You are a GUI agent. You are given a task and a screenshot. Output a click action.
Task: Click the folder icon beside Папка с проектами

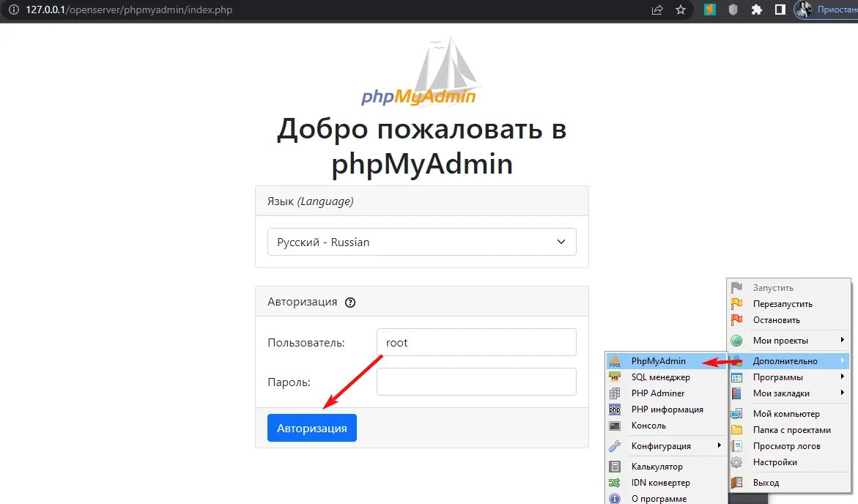737,430
